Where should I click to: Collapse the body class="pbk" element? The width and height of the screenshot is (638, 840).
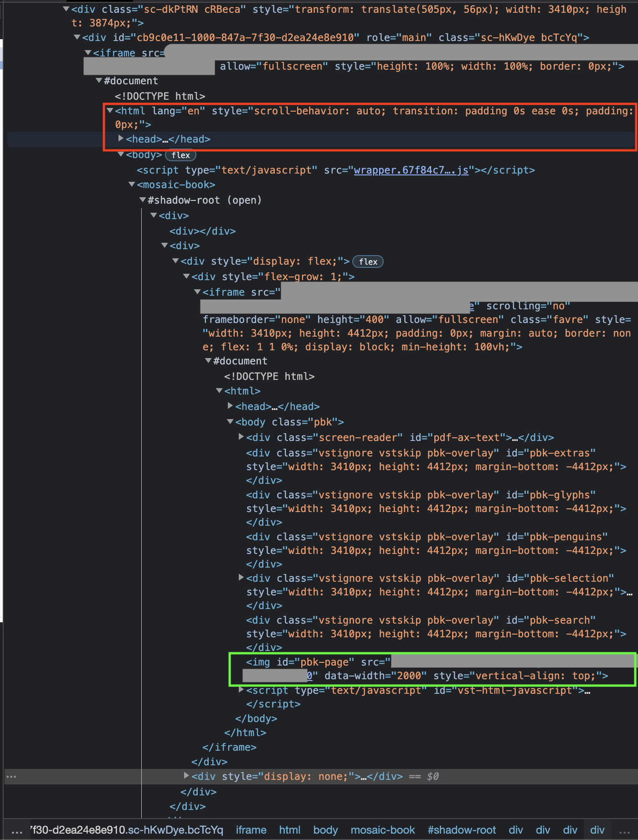click(230, 421)
